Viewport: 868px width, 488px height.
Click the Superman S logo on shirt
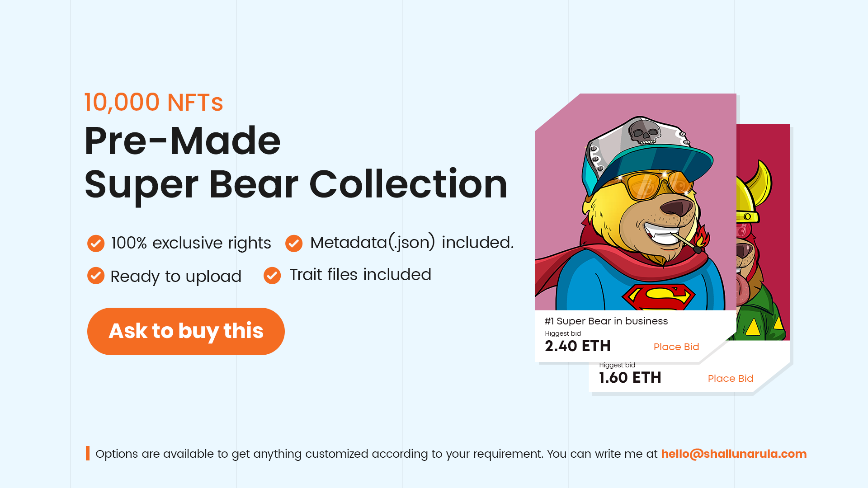658,297
